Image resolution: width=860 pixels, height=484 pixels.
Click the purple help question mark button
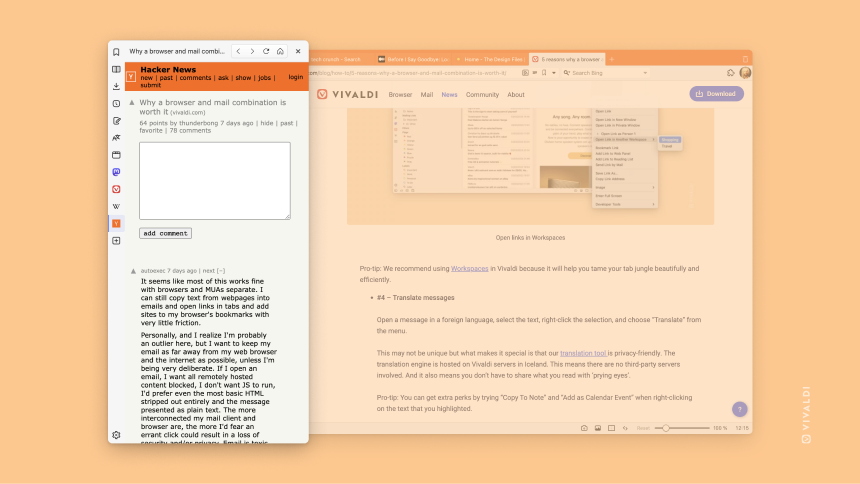739,409
